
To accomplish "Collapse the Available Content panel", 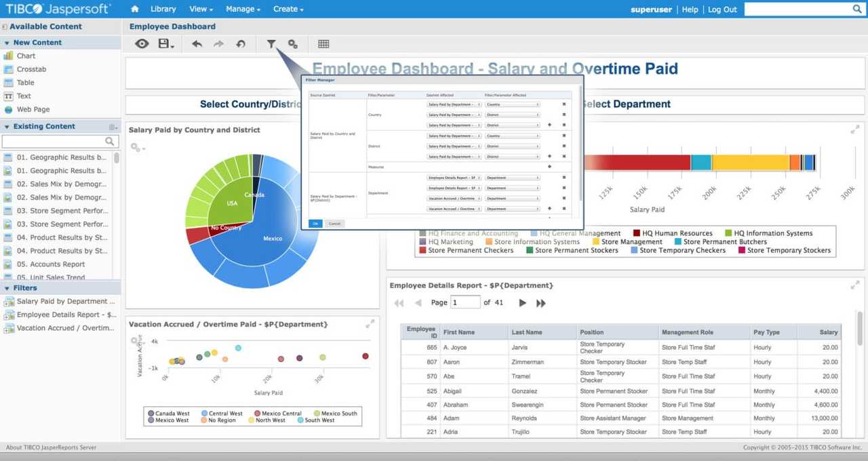I will coord(5,26).
